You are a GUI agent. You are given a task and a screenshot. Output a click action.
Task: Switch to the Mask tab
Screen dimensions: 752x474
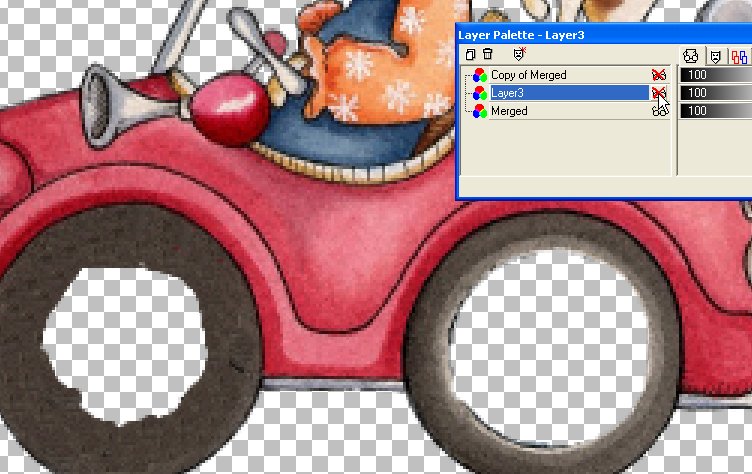click(716, 57)
